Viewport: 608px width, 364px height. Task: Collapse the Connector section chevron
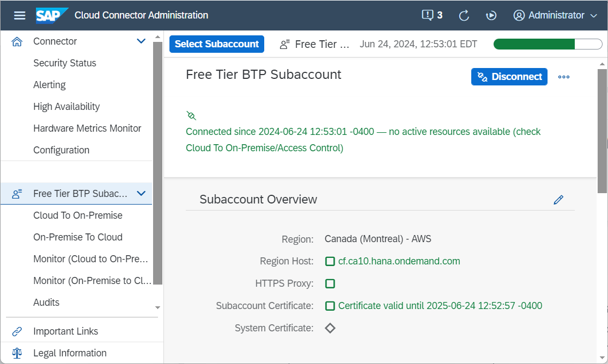coord(141,41)
